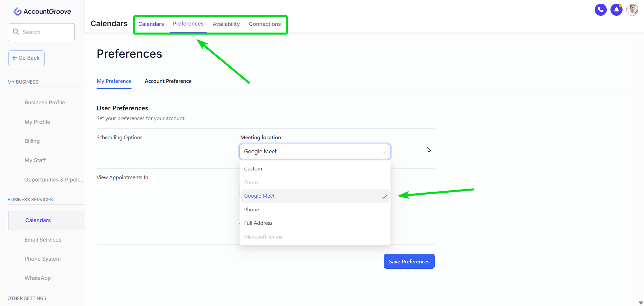Image resolution: width=644 pixels, height=306 pixels.
Task: Open Billing in sidebar
Action: 32,141
